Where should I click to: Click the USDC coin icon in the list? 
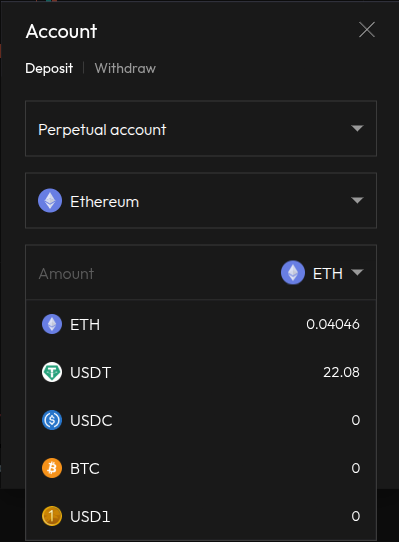coord(52,420)
